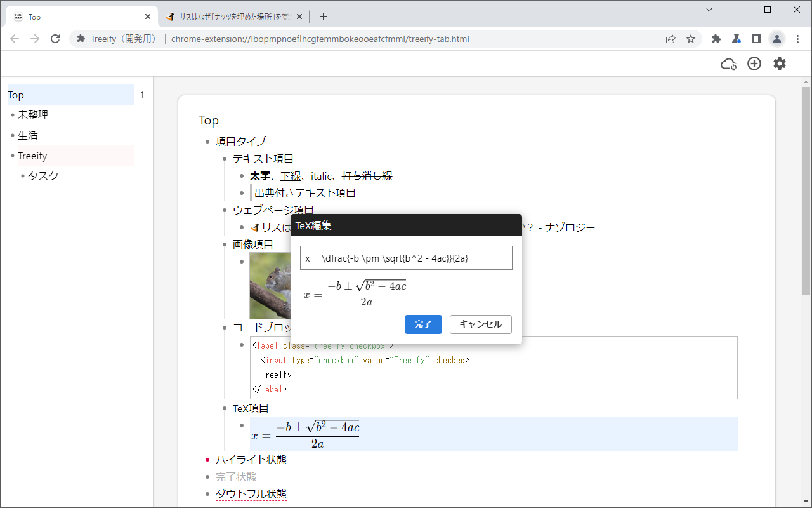
Task: Open Chrome three-dot menu
Action: (x=797, y=39)
